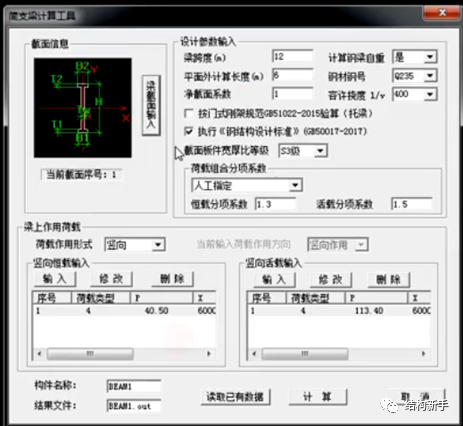Click the beam section diagram thumbnail
This screenshot has width=463, height=426.
(83, 108)
